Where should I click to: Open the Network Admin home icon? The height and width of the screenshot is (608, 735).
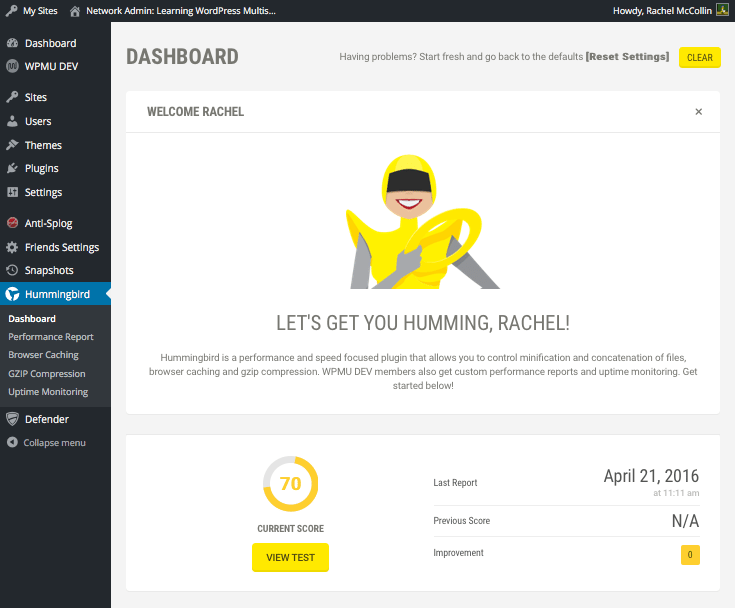[x=75, y=11]
